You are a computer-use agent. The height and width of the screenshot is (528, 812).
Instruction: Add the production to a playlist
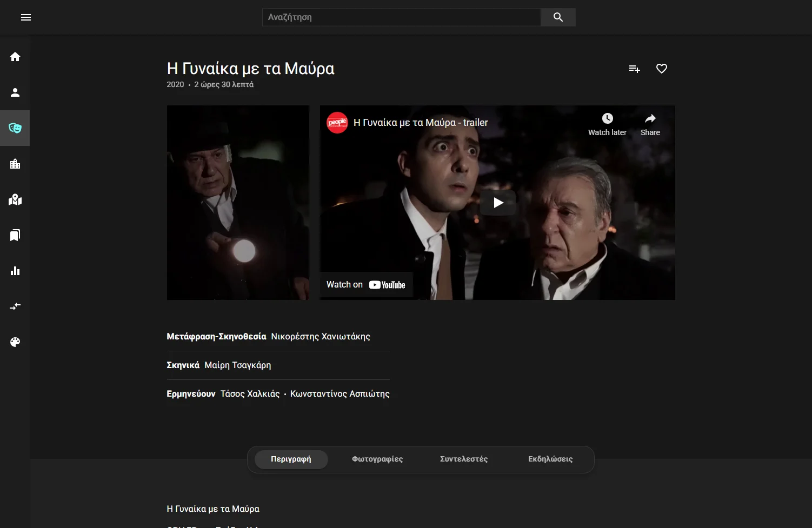point(635,69)
